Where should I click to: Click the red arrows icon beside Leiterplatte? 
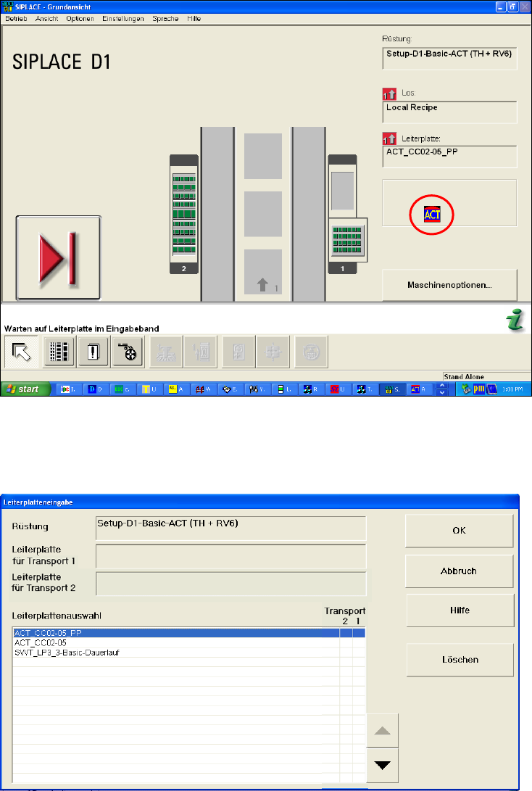[389, 138]
